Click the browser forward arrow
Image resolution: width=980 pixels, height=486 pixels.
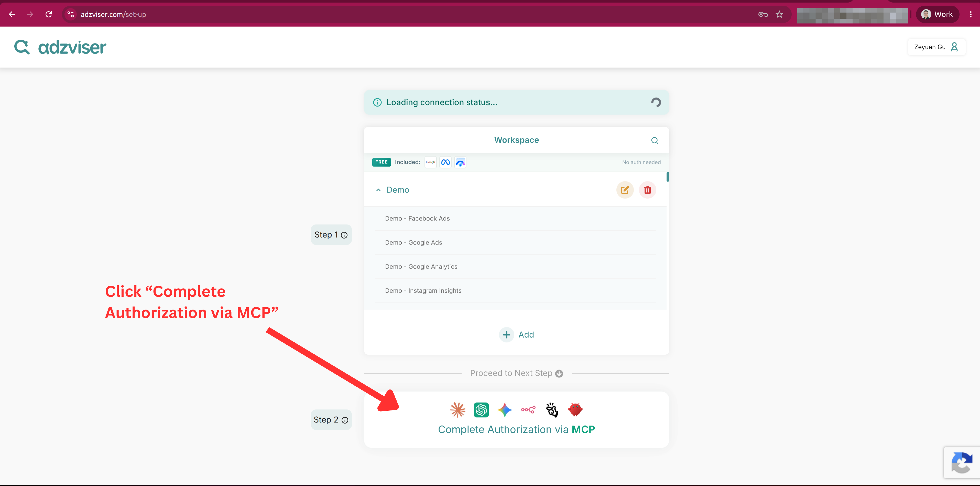30,14
